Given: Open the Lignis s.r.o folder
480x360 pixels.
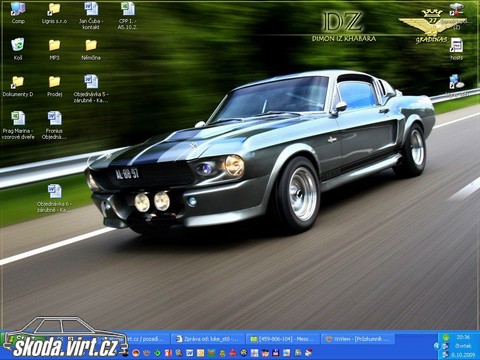Looking at the screenshot, I should coord(54,13).
